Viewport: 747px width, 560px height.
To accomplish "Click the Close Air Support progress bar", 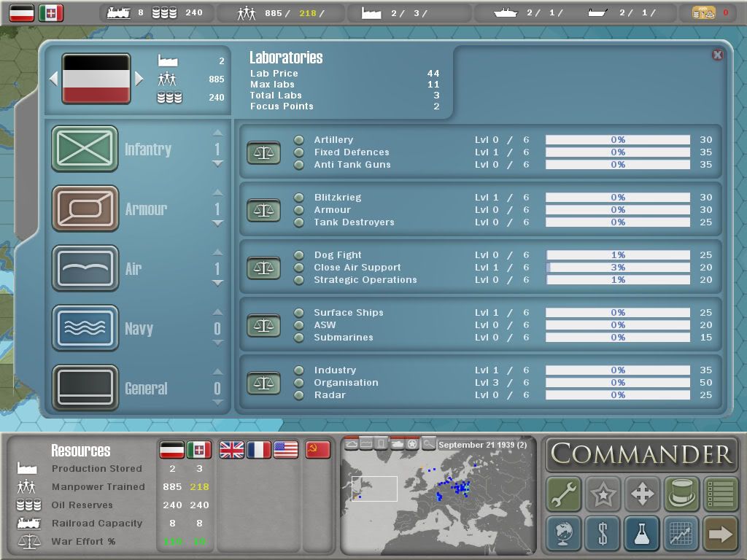I will (618, 268).
